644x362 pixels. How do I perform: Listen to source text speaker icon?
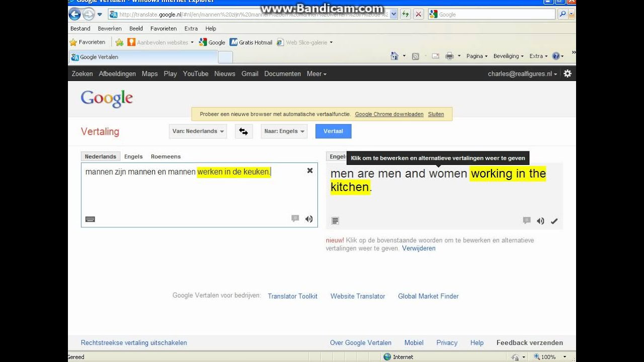click(309, 219)
